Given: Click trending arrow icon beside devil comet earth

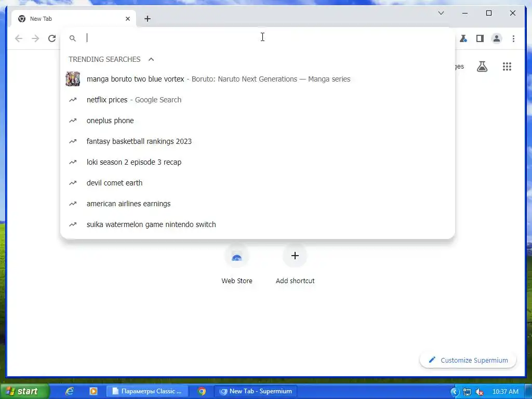Looking at the screenshot, I should [73, 183].
